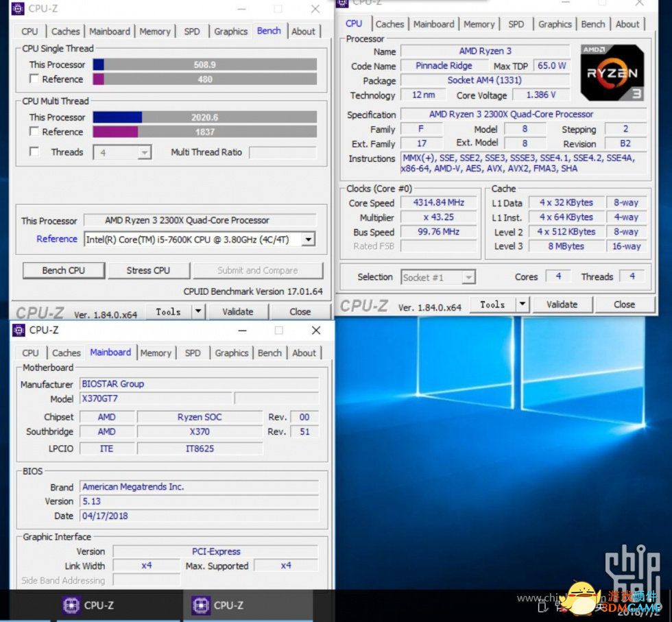Enable Reference checkbox under CPU Multi Thread
672x622 pixels.
(x=34, y=131)
